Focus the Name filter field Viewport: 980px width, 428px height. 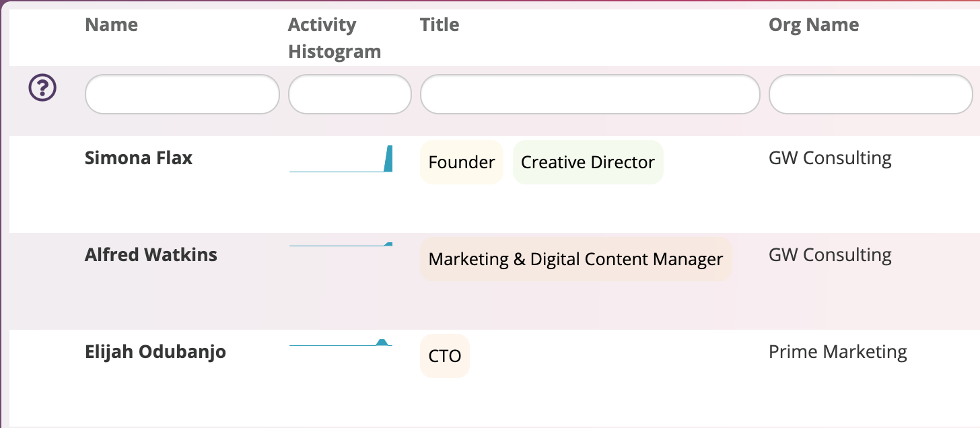point(182,94)
